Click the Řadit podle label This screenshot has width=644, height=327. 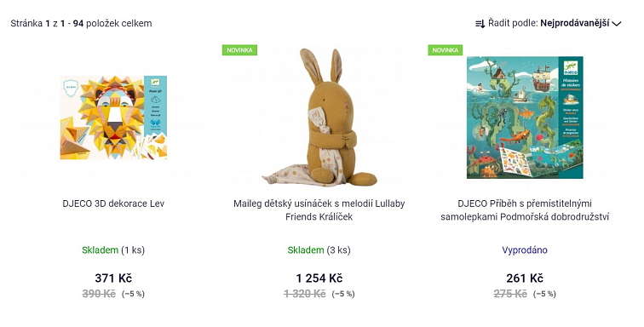click(513, 23)
